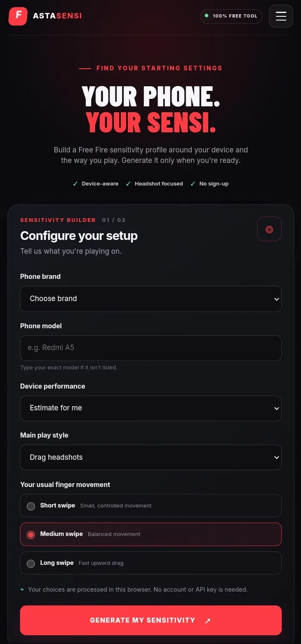Viewport: 301px width, 644px height.
Task: Click Generate My Sensitivity button
Action: click(151, 620)
